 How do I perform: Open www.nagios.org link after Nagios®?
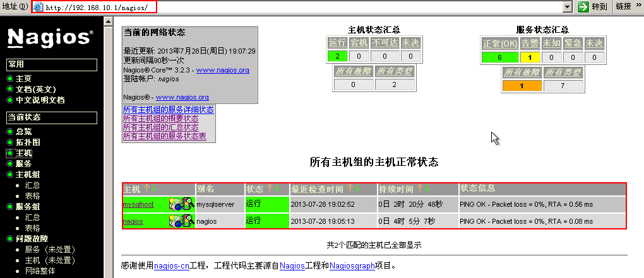[x=182, y=97]
